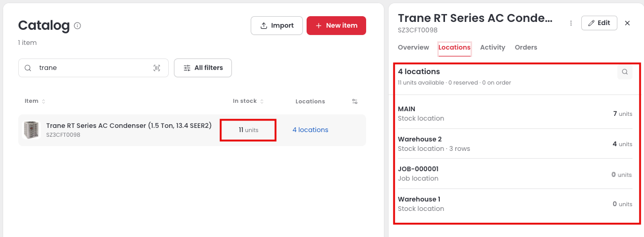Click the 4 locations link

310,130
